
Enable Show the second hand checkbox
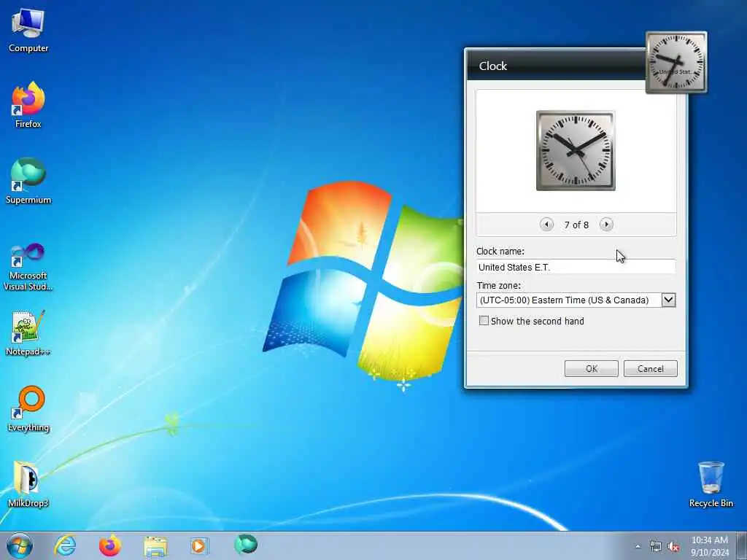coord(484,321)
